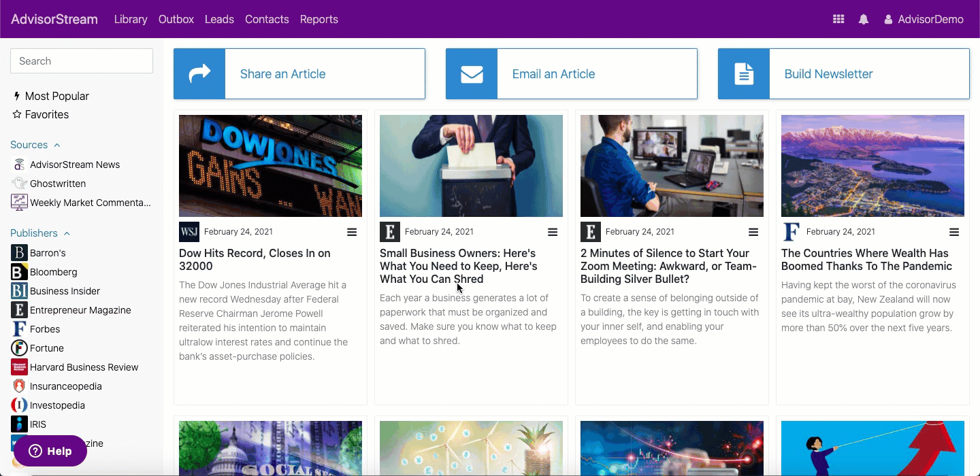Click Share an Article button

(x=299, y=74)
